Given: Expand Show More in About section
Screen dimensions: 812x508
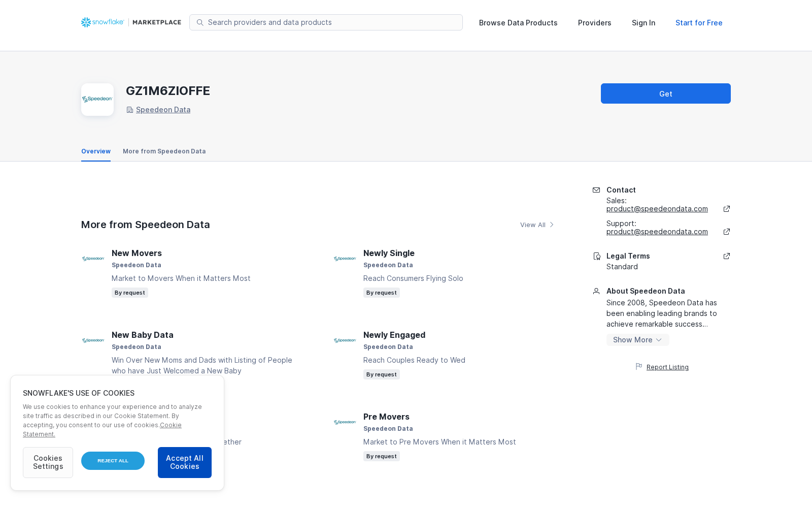Looking at the screenshot, I should point(637,340).
